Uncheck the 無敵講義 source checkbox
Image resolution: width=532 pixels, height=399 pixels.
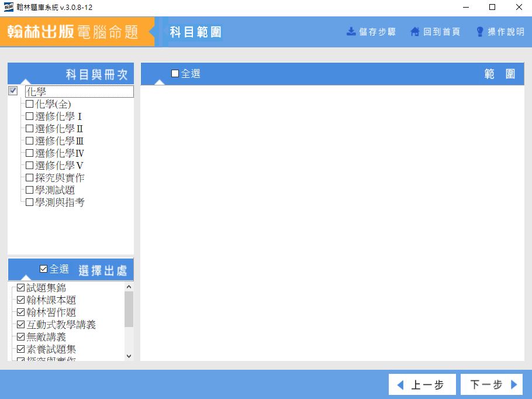point(20,336)
